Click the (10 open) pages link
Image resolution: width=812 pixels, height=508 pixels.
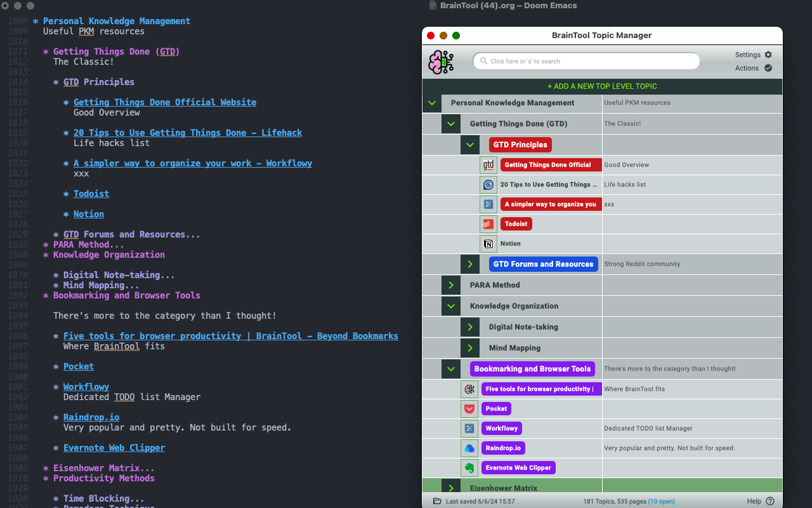(x=661, y=501)
